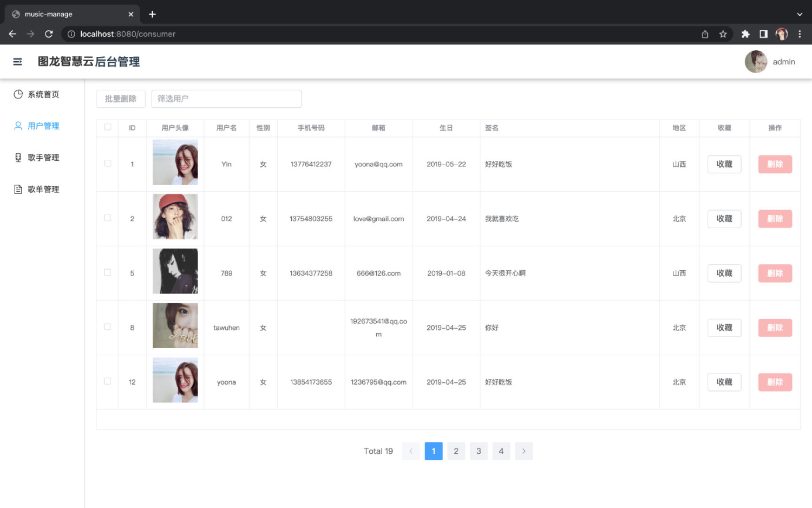The height and width of the screenshot is (508, 812).
Task: Click the 批量删除 button
Action: point(121,99)
